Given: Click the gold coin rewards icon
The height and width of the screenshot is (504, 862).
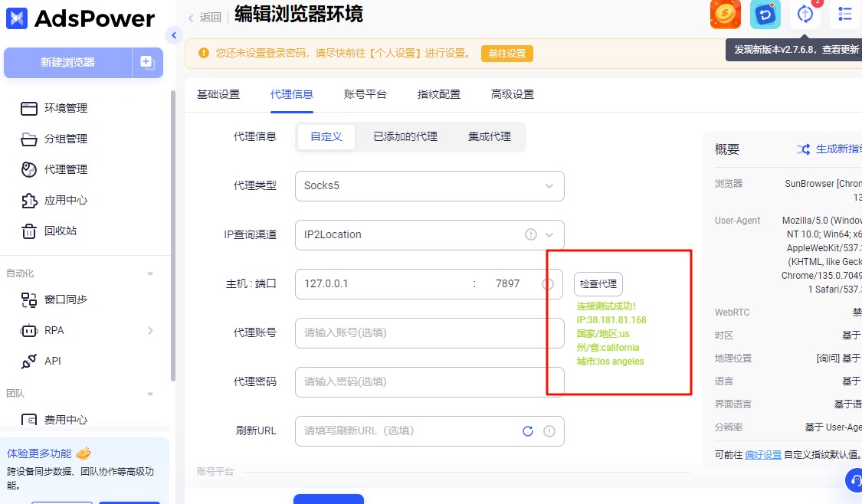Looking at the screenshot, I should 725,14.
